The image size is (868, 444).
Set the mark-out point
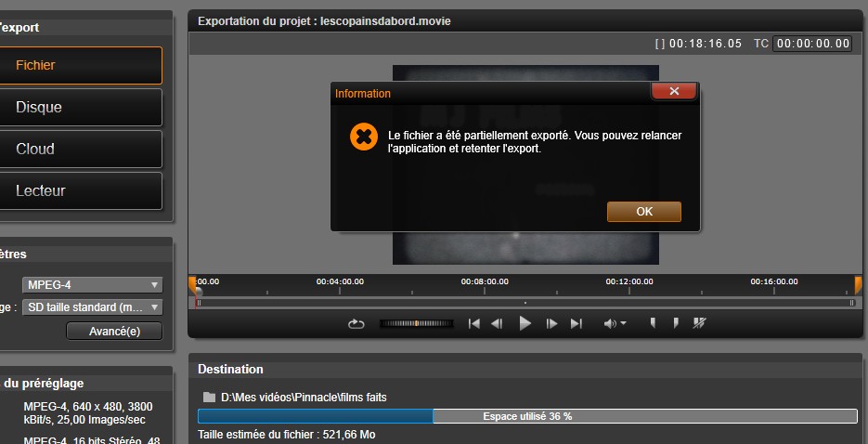click(x=676, y=322)
